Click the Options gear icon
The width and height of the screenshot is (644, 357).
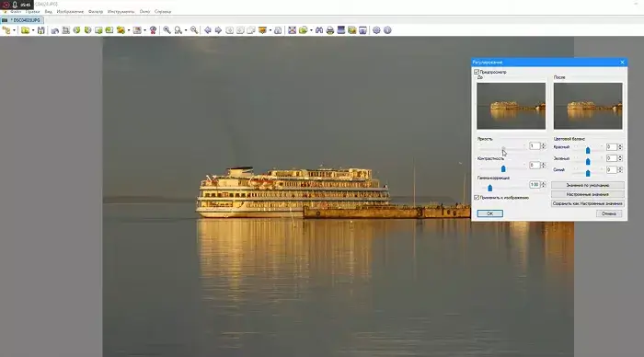[376, 30]
